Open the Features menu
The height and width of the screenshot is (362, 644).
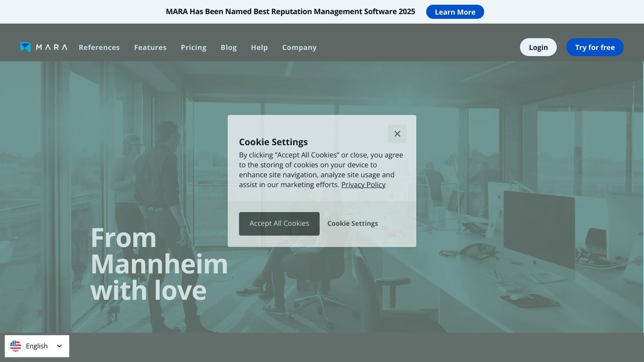[150, 48]
